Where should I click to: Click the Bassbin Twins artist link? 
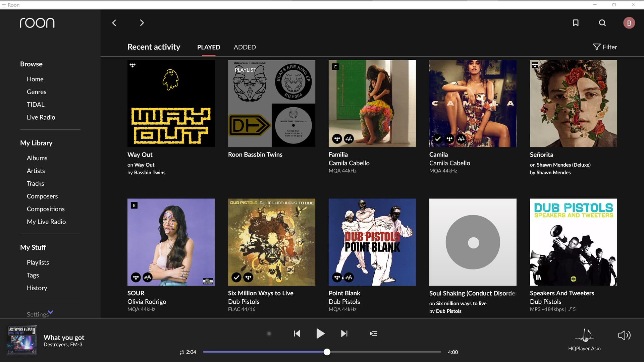click(x=150, y=173)
